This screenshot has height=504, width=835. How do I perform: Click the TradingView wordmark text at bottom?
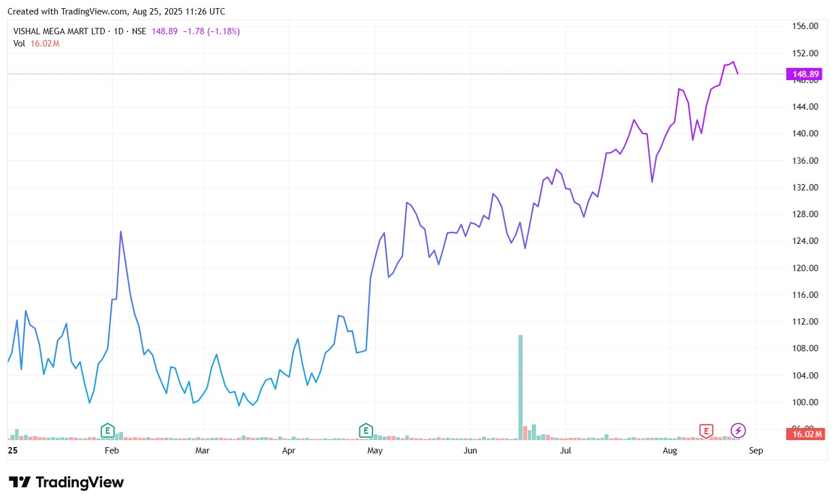tap(80, 483)
